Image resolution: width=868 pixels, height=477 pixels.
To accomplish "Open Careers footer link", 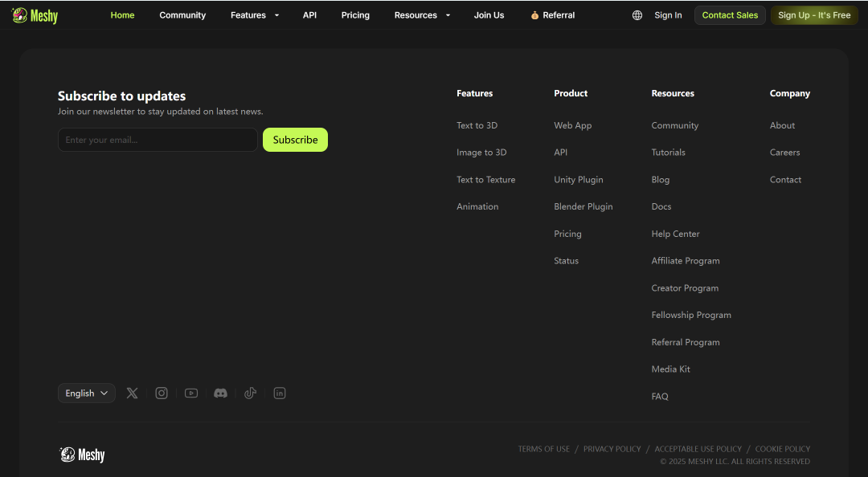I will pyautogui.click(x=785, y=153).
